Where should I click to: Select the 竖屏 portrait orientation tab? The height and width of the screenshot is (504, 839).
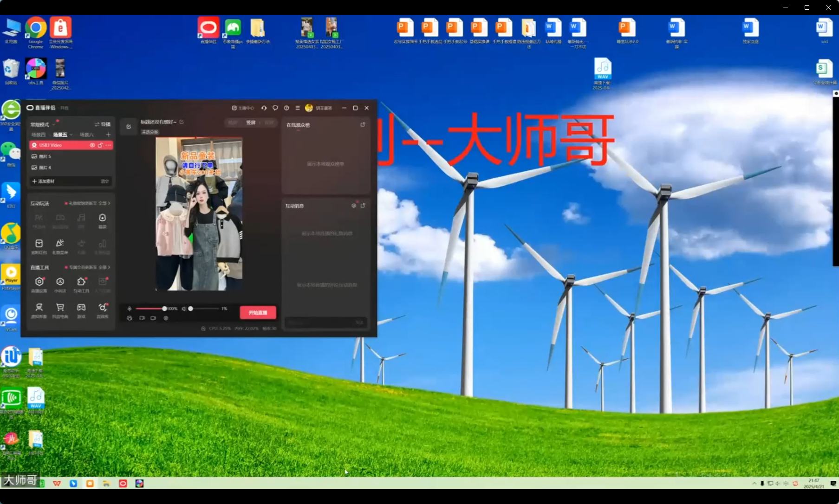pos(251,123)
